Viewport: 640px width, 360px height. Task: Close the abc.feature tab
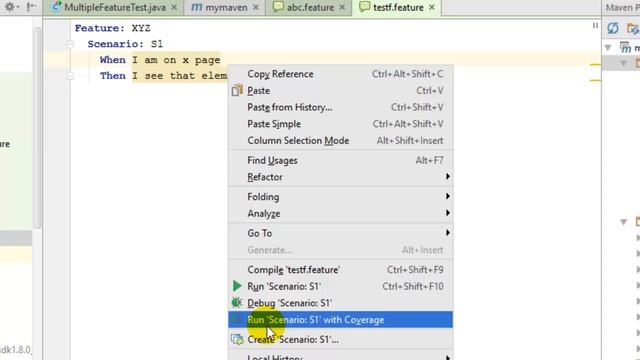coord(342,7)
